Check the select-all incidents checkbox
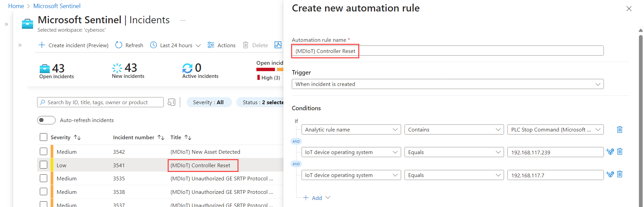The image size is (644, 207). [x=44, y=137]
